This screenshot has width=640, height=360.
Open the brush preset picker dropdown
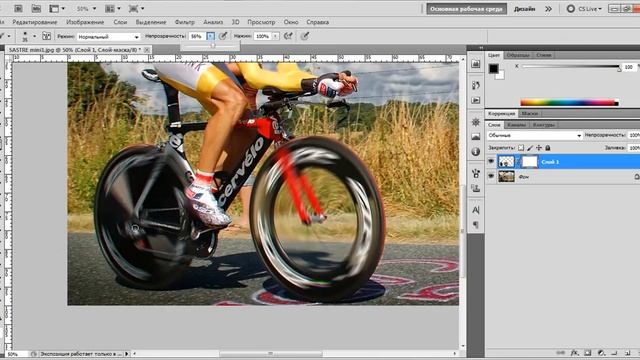(34, 36)
